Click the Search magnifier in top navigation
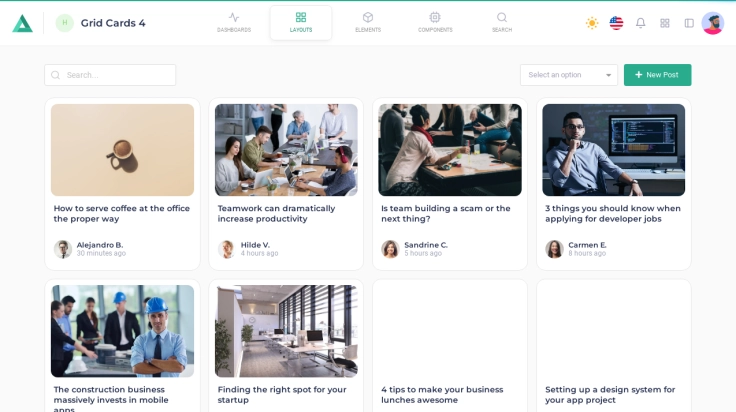The width and height of the screenshot is (736, 412). [502, 22]
